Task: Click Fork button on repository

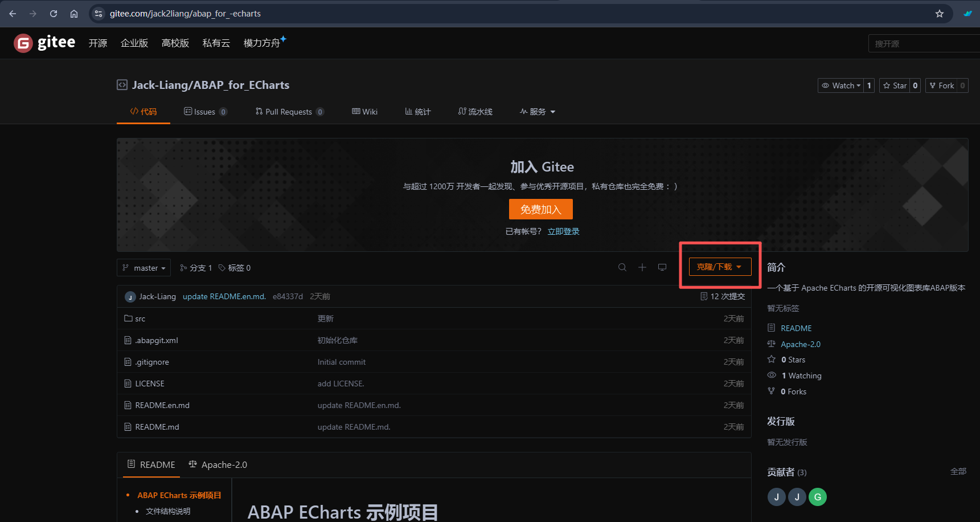Action: [942, 85]
